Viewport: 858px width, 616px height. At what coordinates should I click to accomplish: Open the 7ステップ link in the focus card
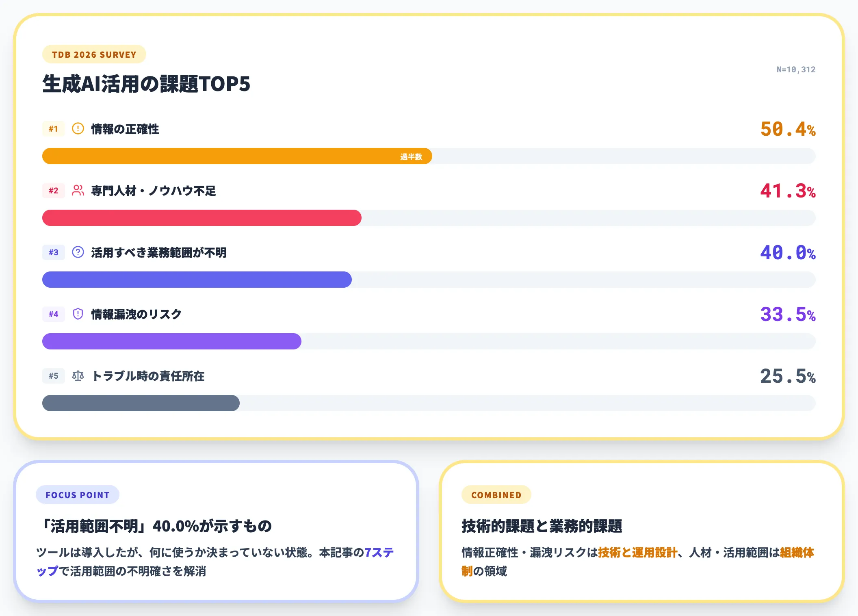[379, 553]
